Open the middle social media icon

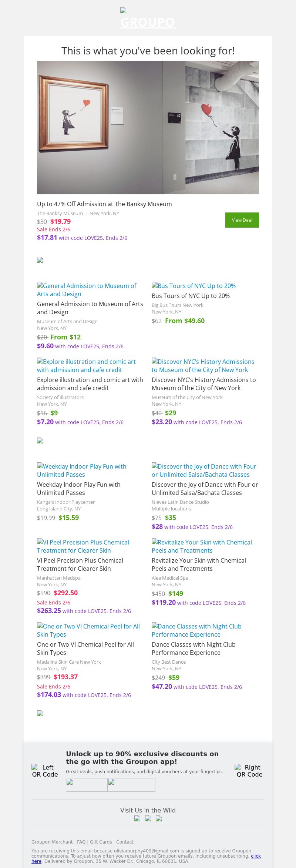coord(148,818)
